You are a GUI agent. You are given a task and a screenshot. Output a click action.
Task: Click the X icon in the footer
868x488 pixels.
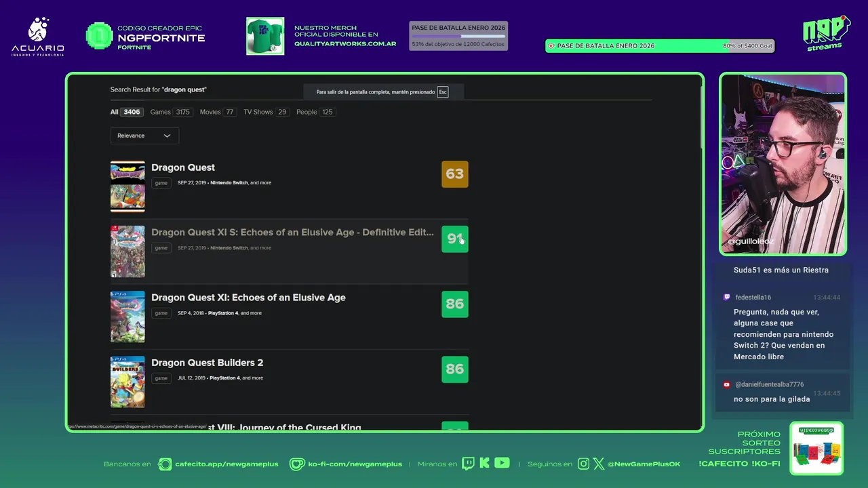599,464
